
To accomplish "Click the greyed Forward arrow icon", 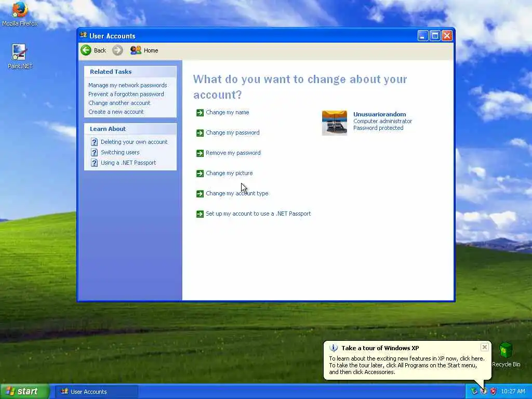I will (118, 50).
